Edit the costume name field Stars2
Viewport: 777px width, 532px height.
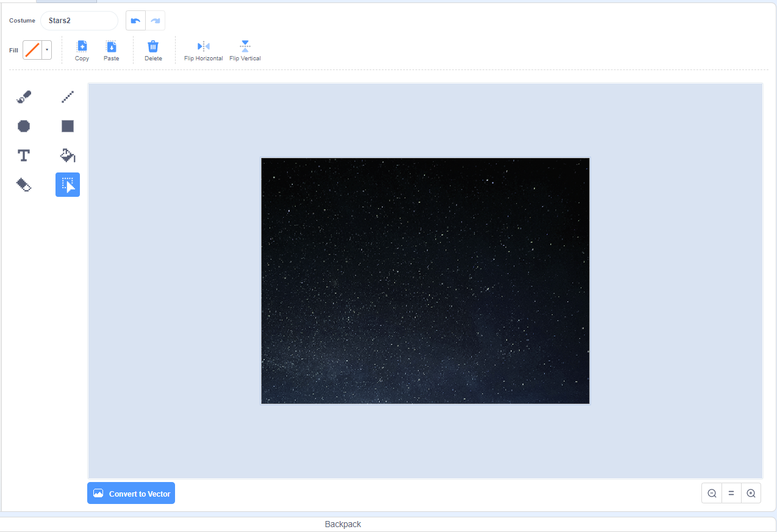pyautogui.click(x=79, y=20)
